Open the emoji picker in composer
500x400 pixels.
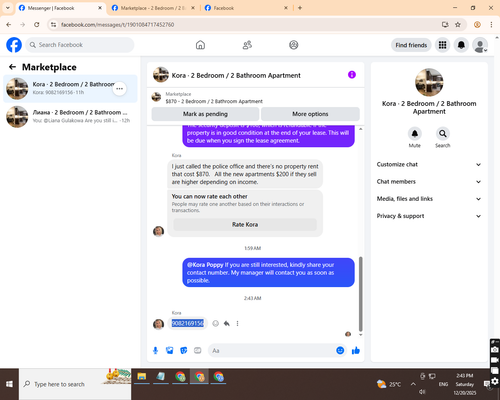click(x=340, y=350)
